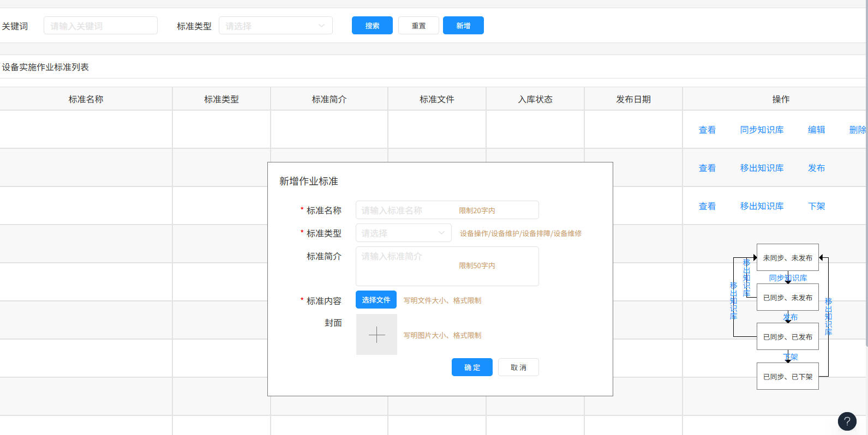This screenshot has height=435, width=868.
Task: Click the 已同步、已下架 state box
Action: click(788, 376)
